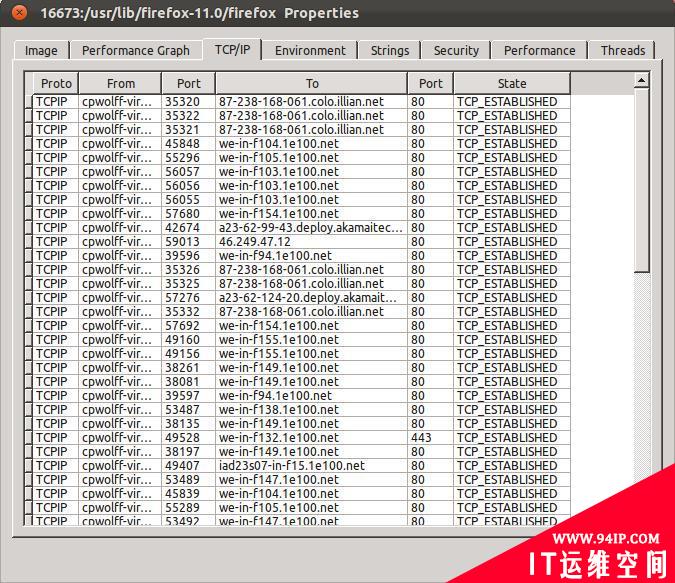675x583 pixels.
Task: Go to the Performance tab
Action: tap(539, 50)
